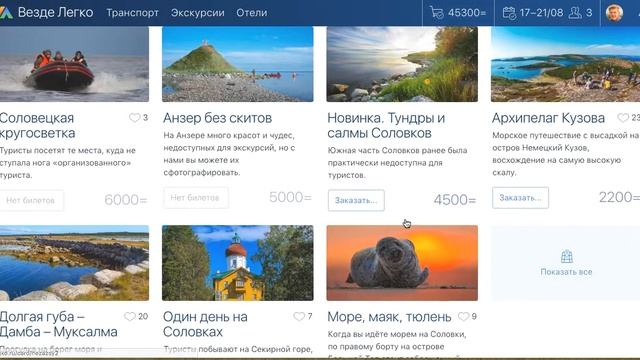Go to Везде Легко home title

tap(56, 13)
